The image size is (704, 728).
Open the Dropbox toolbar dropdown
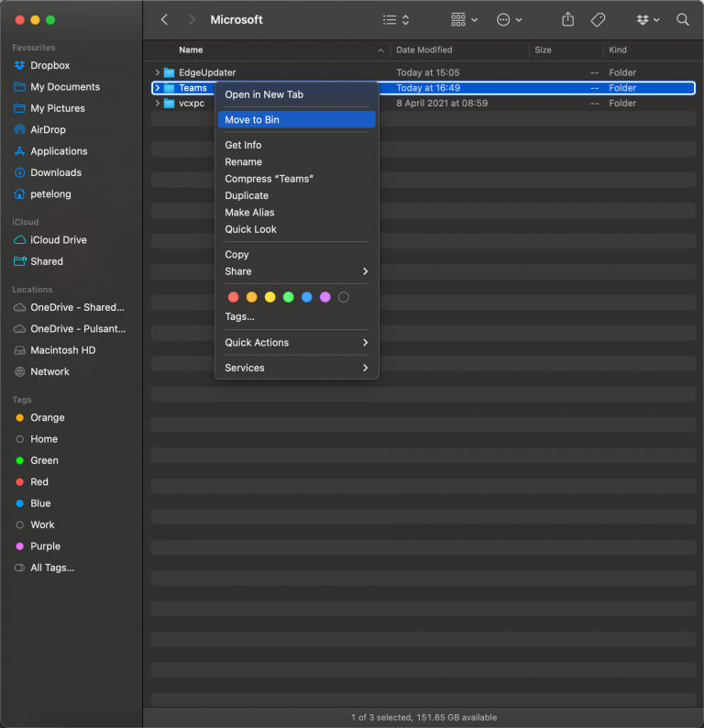tap(647, 19)
